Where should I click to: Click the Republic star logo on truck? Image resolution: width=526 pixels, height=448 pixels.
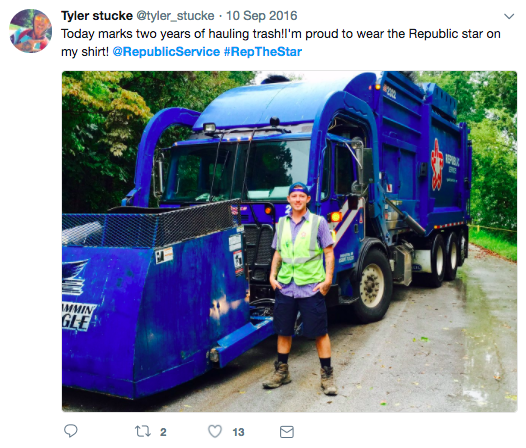(x=437, y=164)
